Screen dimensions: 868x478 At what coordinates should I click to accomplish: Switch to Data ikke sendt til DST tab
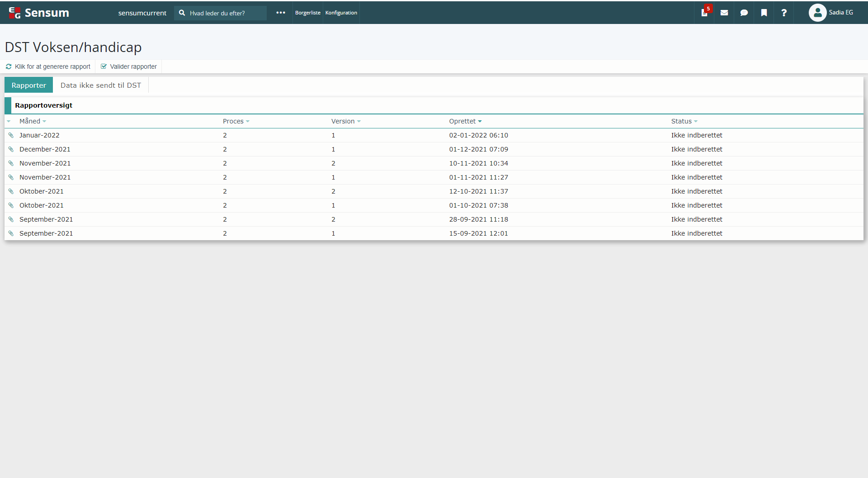[101, 85]
